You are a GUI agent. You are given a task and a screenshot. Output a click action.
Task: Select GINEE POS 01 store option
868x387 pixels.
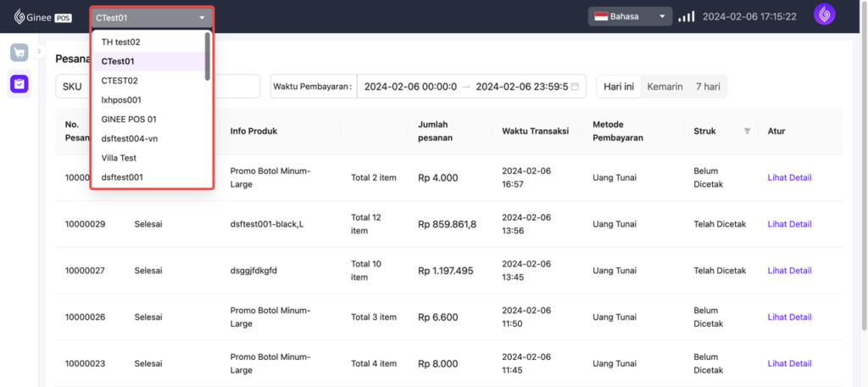129,119
